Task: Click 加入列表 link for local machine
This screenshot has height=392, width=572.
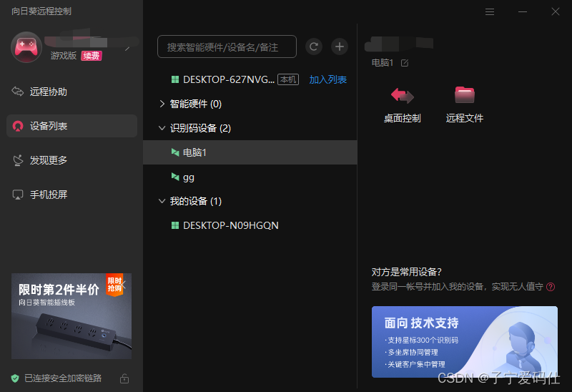Action: point(327,79)
